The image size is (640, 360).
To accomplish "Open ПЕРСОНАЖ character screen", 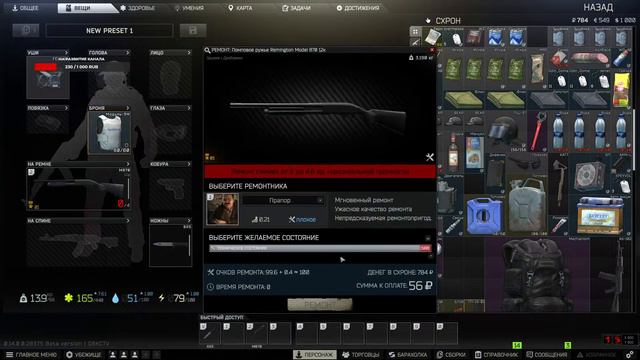I will pos(315,355).
